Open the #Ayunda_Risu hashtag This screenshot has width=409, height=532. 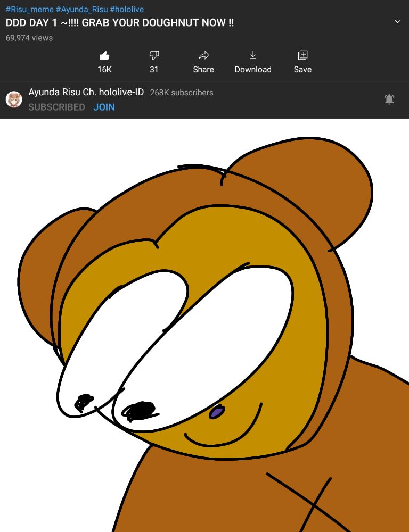(x=81, y=10)
